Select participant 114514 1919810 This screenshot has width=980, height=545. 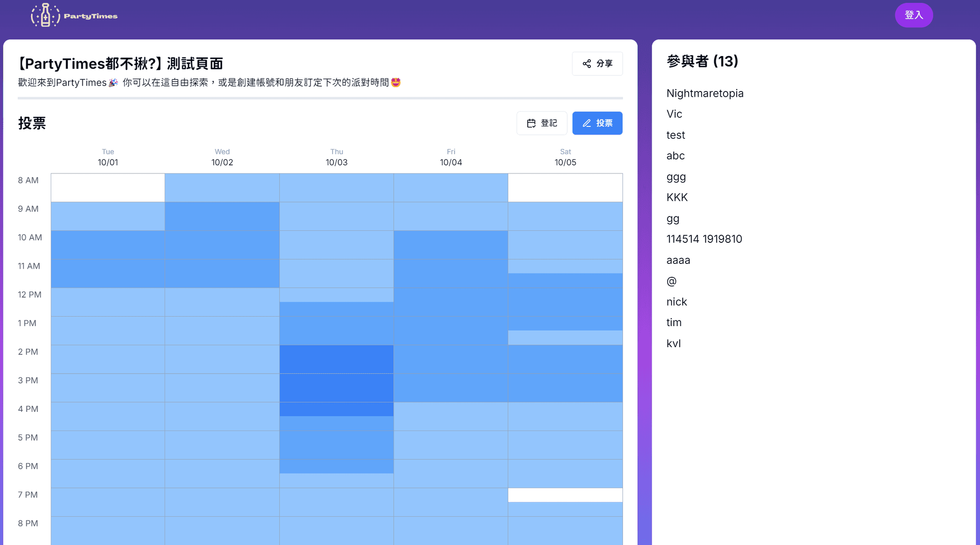coord(704,239)
